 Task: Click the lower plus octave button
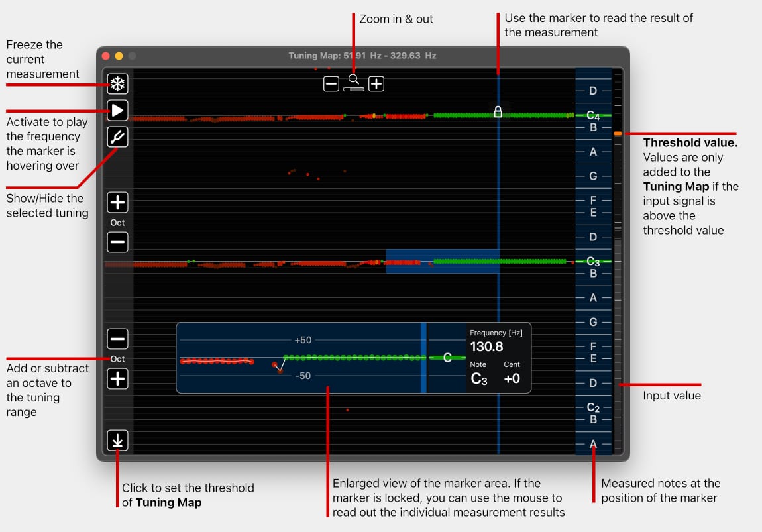(118, 379)
